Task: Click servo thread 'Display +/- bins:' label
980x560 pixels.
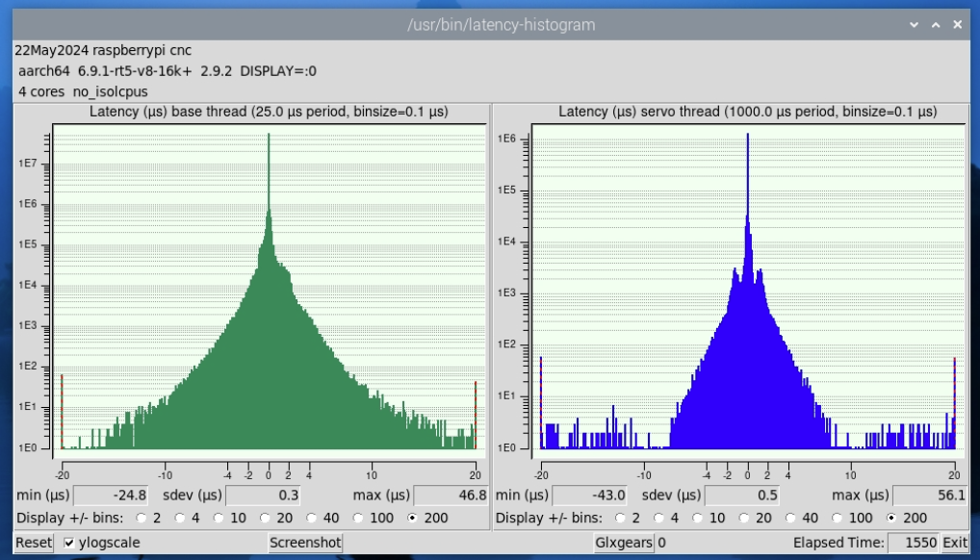Action: 549,518
